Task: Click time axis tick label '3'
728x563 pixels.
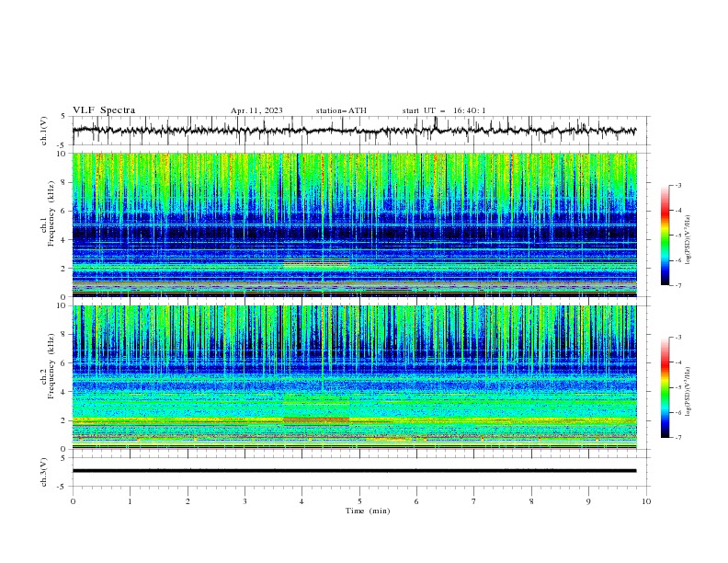Action: (245, 501)
